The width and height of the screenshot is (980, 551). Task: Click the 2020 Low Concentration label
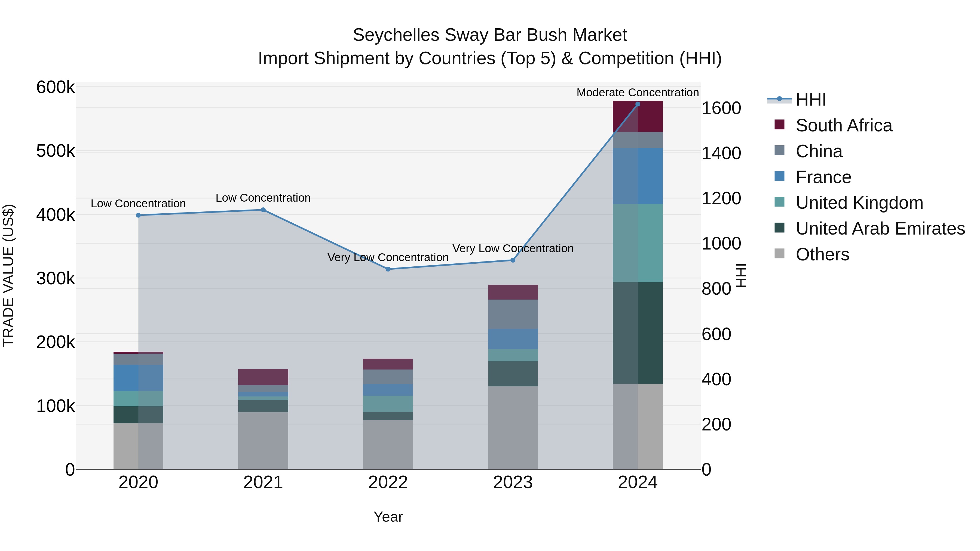click(138, 204)
